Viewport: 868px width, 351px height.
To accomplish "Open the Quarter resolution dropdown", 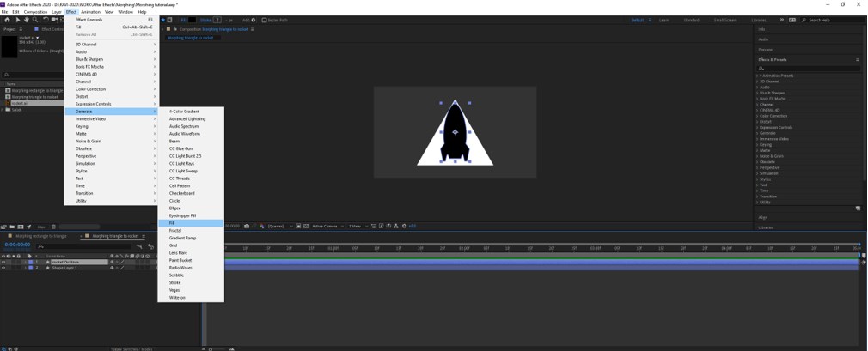I will [280, 226].
